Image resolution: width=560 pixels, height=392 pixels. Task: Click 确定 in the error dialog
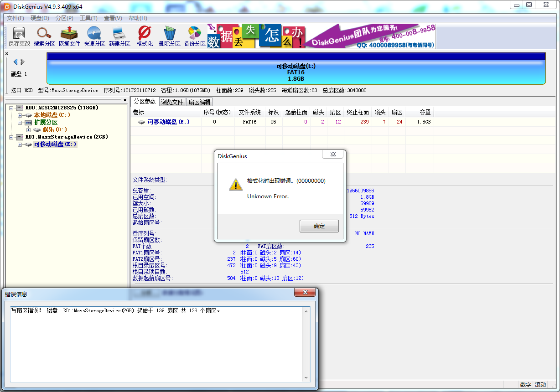(x=319, y=226)
